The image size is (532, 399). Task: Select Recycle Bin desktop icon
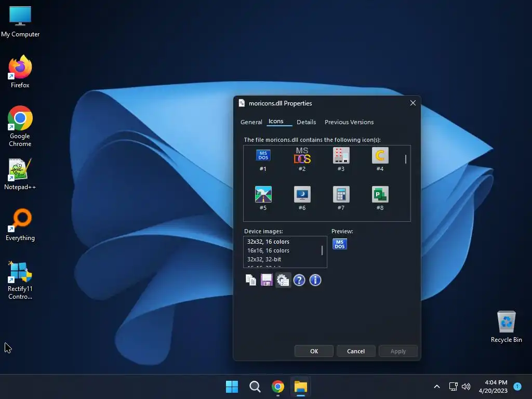click(x=506, y=327)
